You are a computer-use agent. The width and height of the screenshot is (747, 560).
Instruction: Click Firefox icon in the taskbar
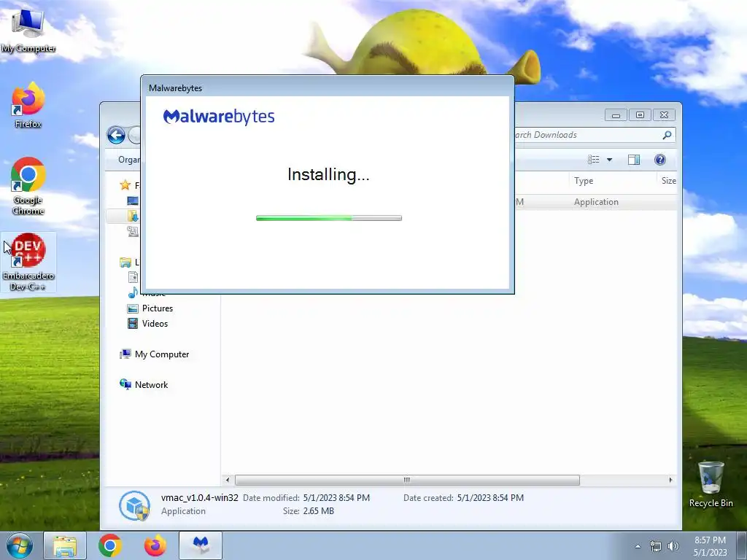click(x=155, y=545)
